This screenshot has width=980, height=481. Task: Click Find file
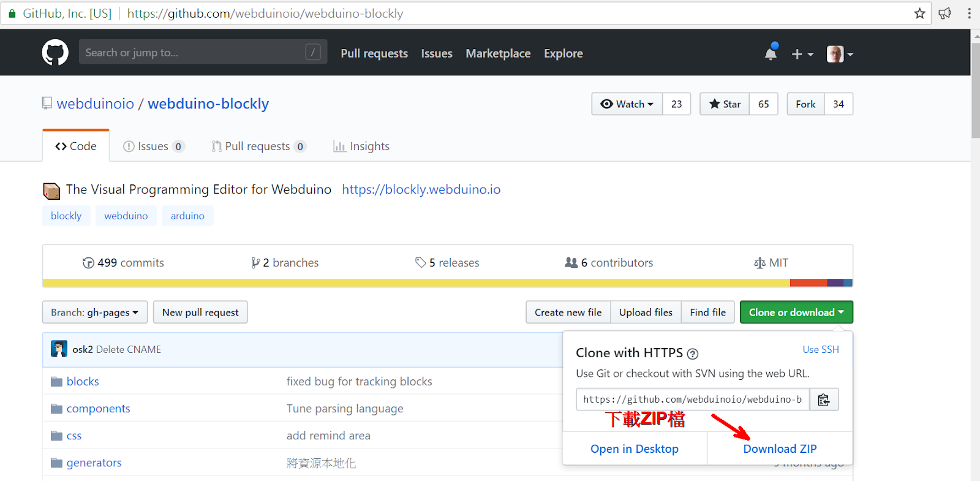(x=707, y=312)
